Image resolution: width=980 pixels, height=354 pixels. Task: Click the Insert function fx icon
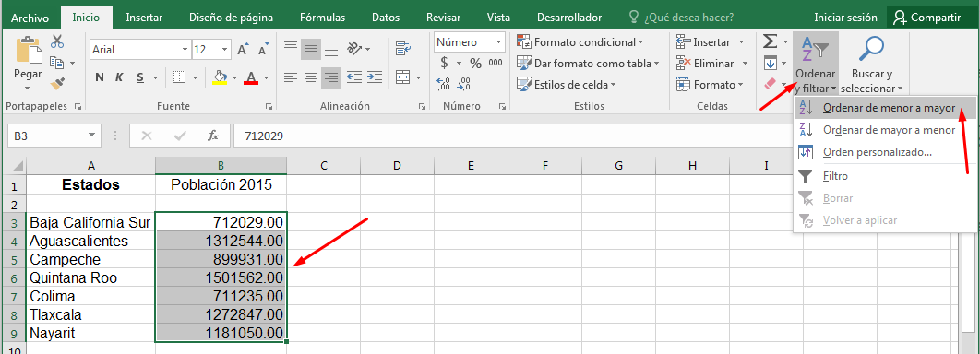coord(213,136)
